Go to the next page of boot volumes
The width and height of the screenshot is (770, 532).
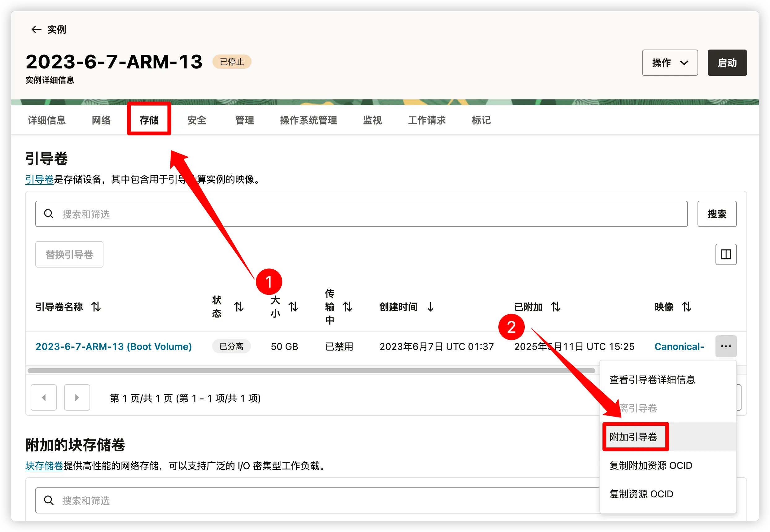click(77, 397)
